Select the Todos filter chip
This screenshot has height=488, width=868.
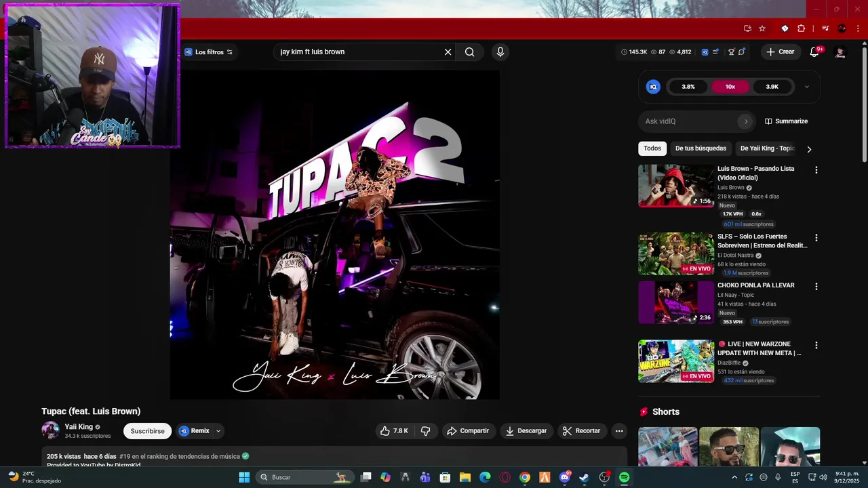652,148
